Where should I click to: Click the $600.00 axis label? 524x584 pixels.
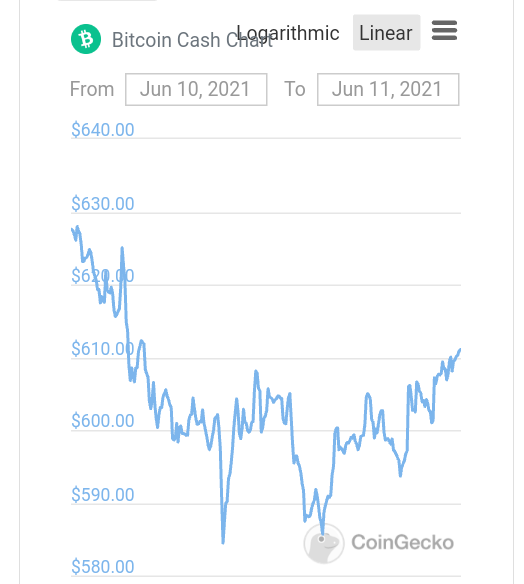click(103, 420)
